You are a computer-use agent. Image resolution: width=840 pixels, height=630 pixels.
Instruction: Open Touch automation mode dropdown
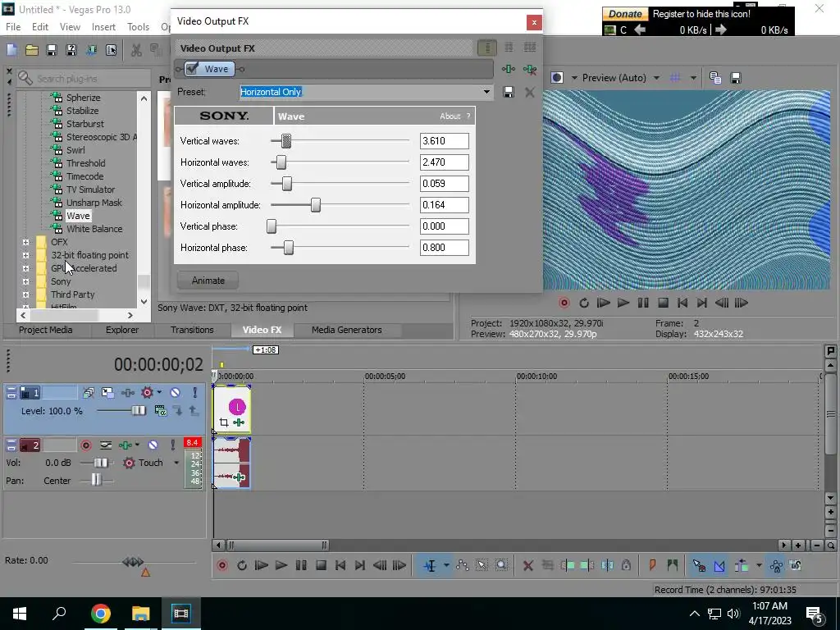click(176, 463)
